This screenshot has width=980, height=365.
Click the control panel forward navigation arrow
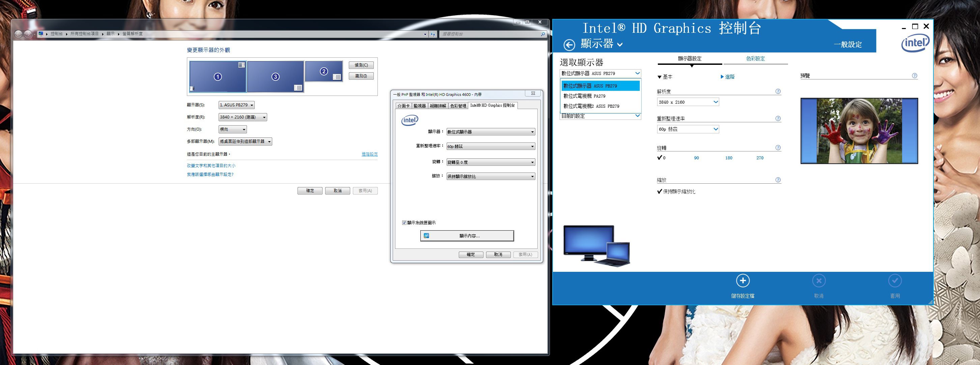(x=28, y=34)
